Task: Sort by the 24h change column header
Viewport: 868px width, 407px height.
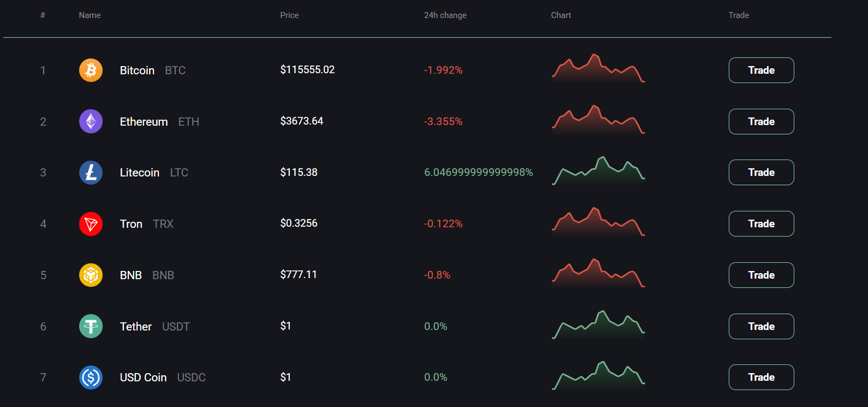Action: 445,15
